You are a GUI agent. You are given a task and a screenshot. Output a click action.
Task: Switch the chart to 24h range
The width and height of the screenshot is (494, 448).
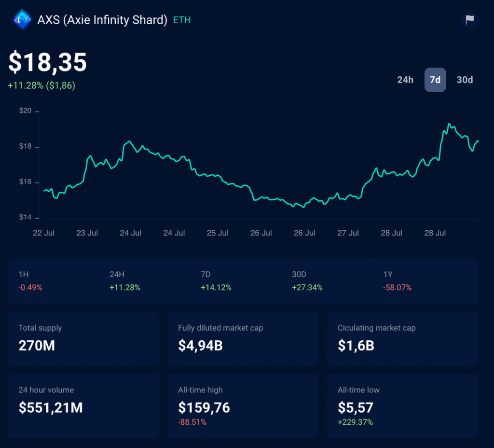pos(405,80)
